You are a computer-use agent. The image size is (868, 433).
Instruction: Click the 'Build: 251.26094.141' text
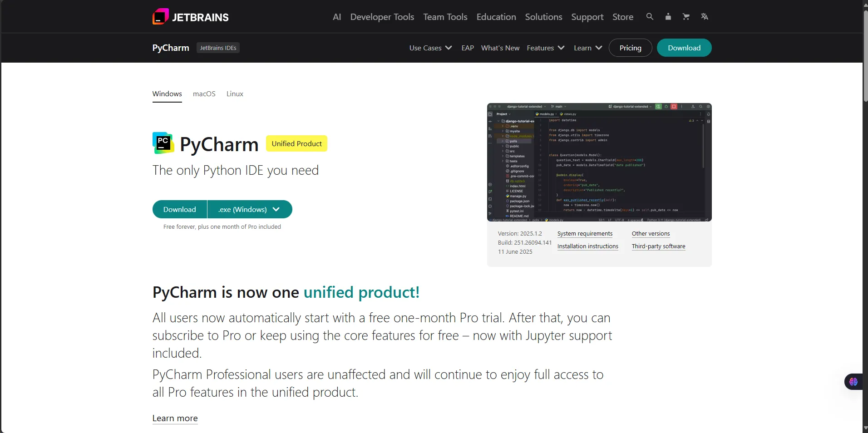pyautogui.click(x=525, y=243)
